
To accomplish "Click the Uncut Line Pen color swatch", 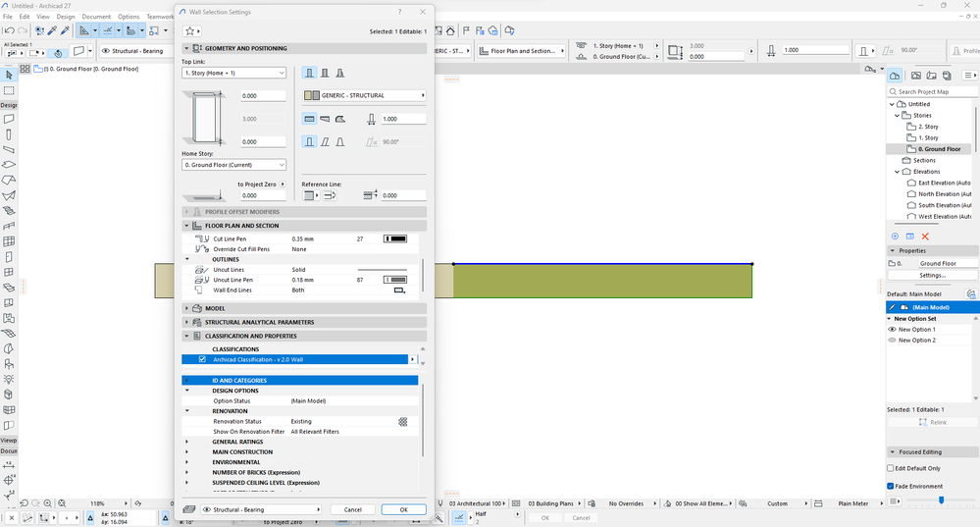I will (x=395, y=280).
